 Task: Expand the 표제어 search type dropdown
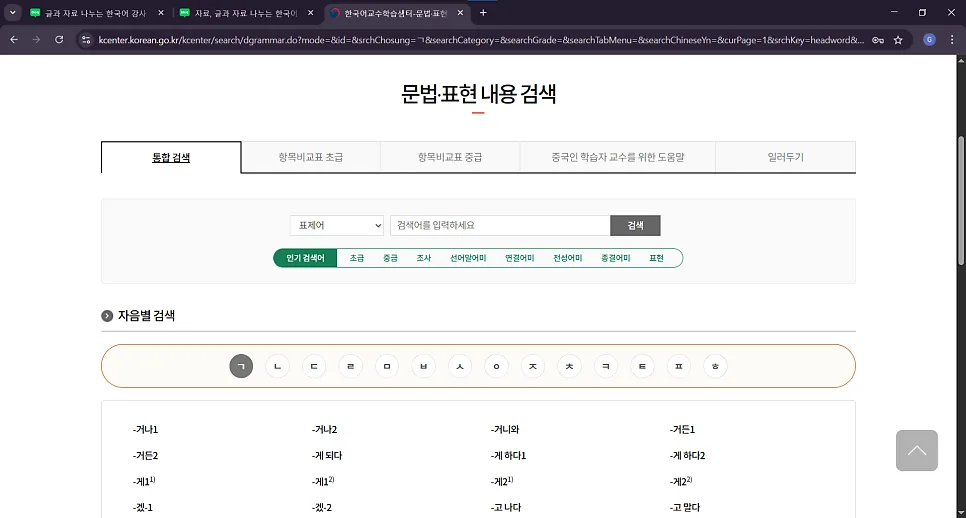coord(336,225)
